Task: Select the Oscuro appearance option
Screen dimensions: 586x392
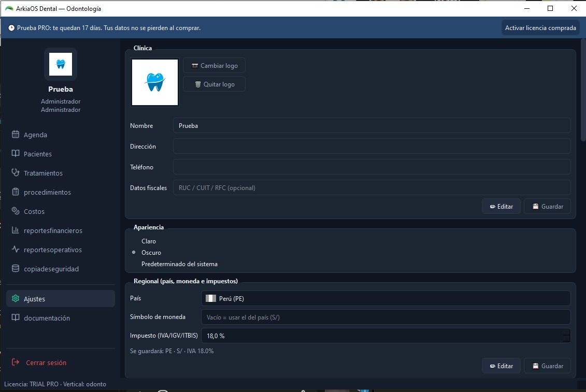Action: click(151, 253)
